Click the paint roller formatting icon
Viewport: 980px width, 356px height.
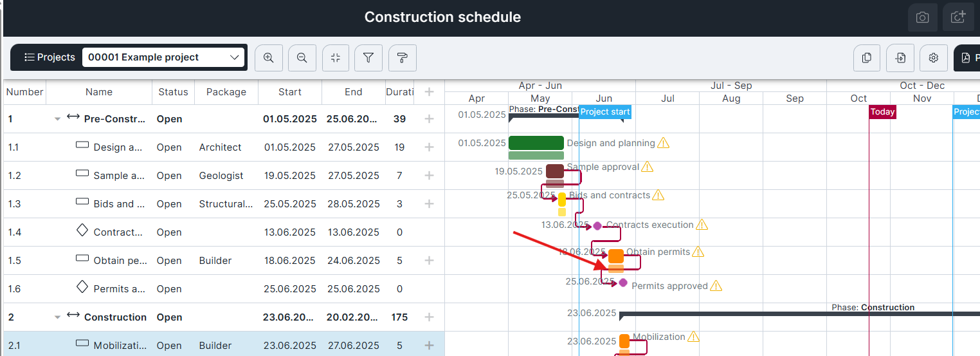403,58
